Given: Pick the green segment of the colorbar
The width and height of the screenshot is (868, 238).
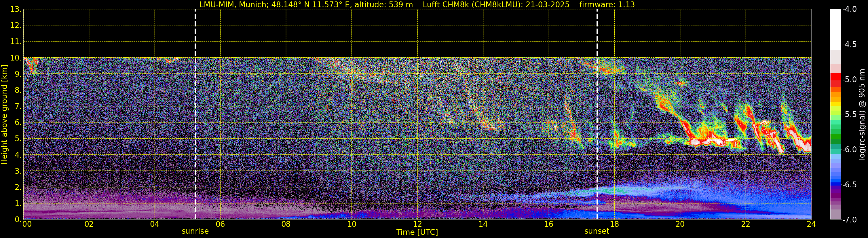Looking at the screenshot, I should coord(836,137).
